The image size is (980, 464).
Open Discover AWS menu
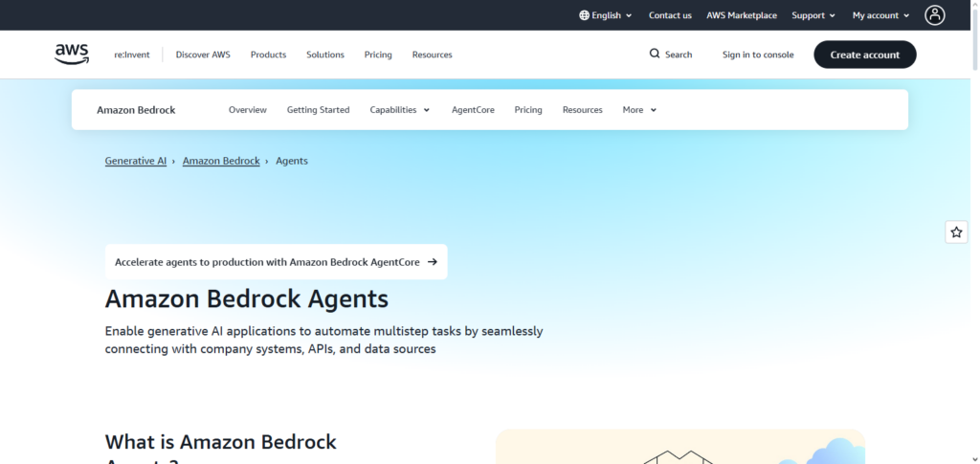203,55
